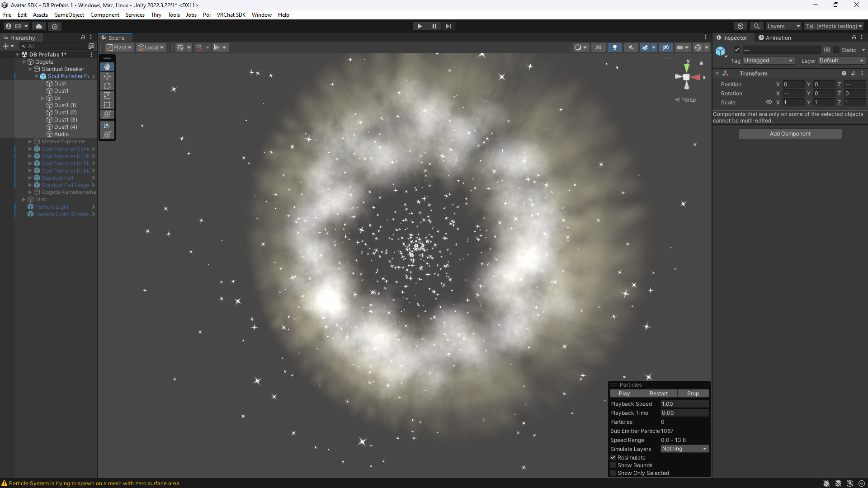Image resolution: width=868 pixels, height=488 pixels.
Task: Uncheck the Resimulate checkbox
Action: click(613, 458)
